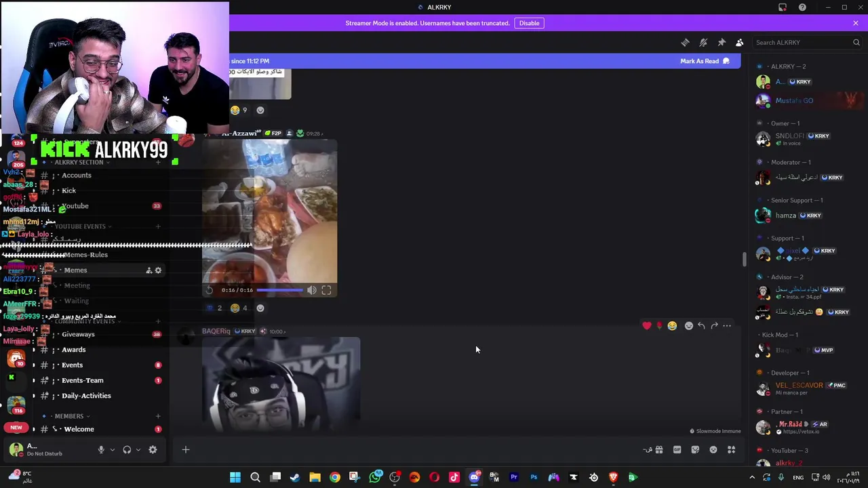Image resolution: width=868 pixels, height=488 pixels.
Task: Open the Mustafa GO member profile
Action: [x=807, y=101]
